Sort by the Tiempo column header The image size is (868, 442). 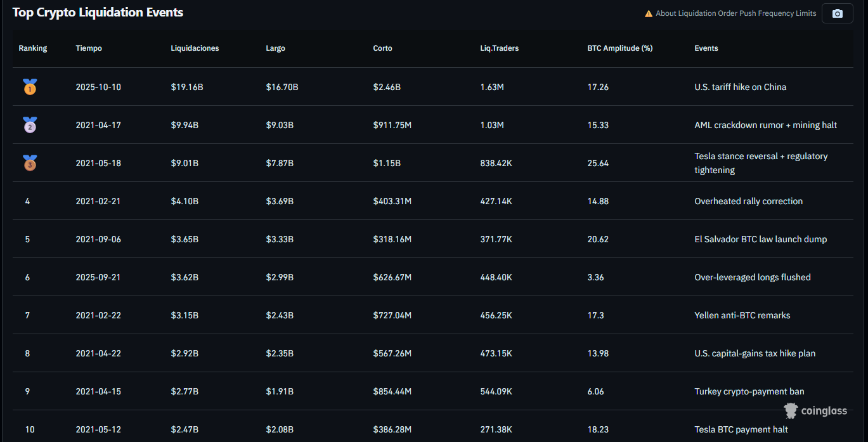(x=89, y=48)
